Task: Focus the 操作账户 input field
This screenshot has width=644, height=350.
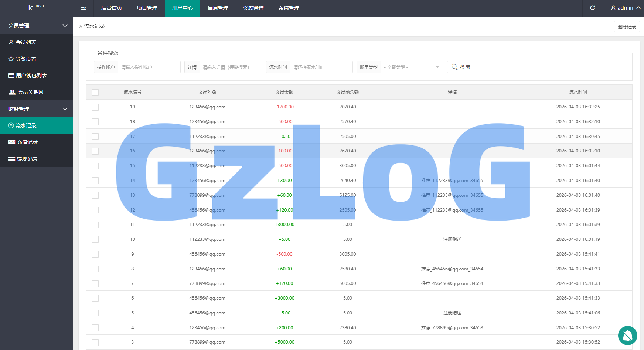Action: click(x=149, y=67)
